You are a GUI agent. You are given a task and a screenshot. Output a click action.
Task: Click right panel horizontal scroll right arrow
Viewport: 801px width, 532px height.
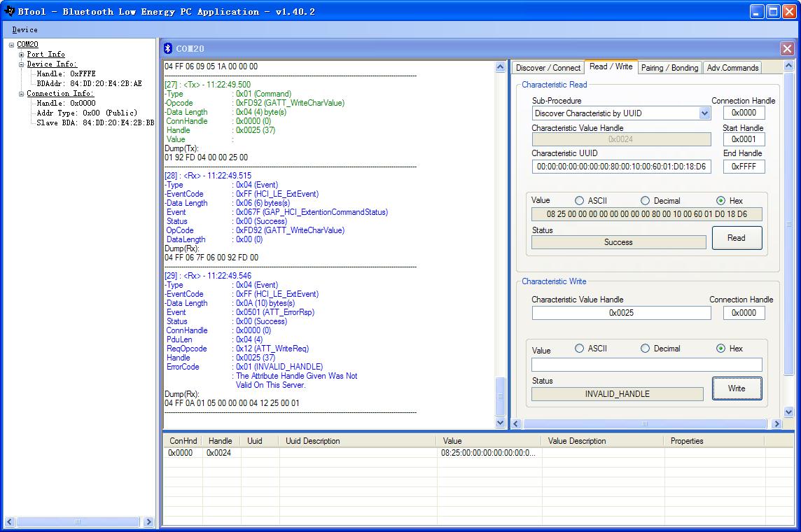(776, 423)
